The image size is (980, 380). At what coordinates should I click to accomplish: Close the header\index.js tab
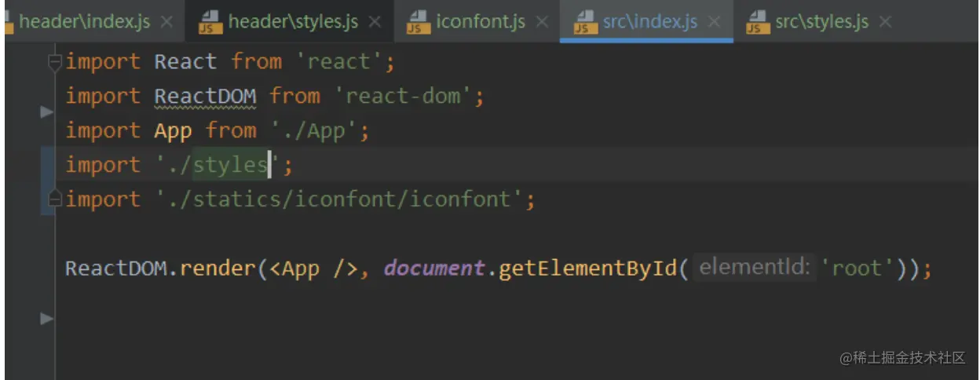[166, 22]
